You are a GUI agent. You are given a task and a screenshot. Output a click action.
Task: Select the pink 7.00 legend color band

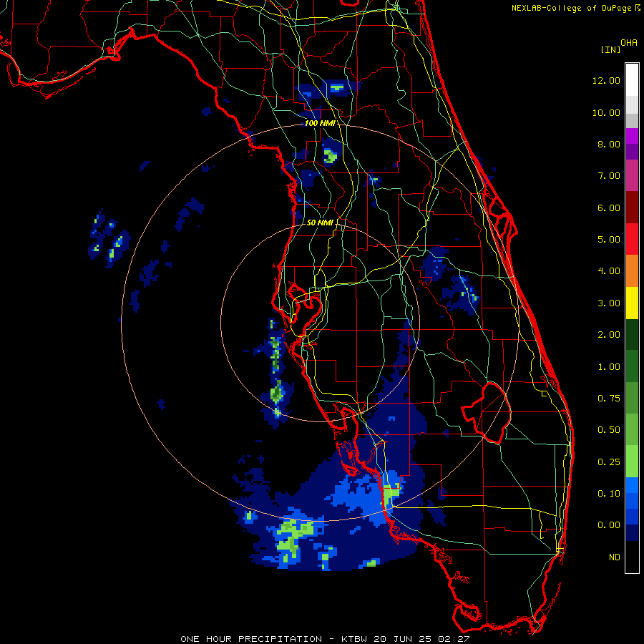[x=632, y=176]
